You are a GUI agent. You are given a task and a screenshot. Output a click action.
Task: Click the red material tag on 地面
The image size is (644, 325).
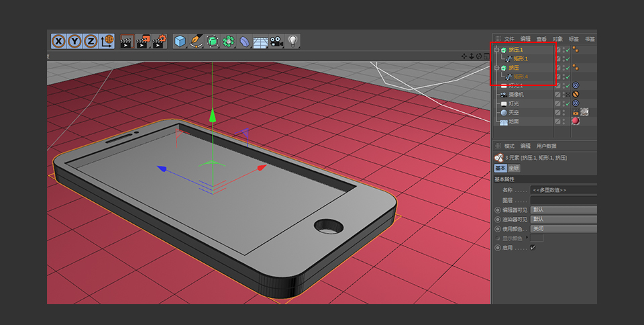click(576, 122)
